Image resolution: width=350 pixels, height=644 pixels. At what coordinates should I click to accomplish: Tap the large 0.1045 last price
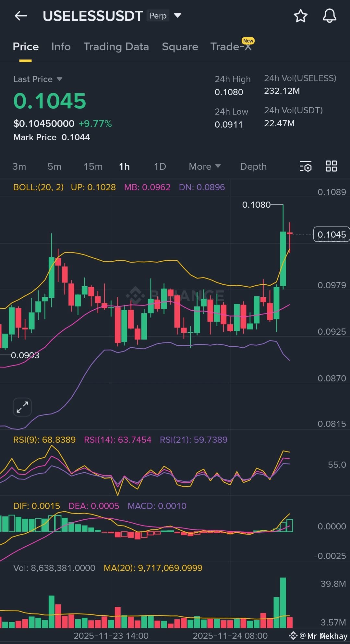point(50,101)
